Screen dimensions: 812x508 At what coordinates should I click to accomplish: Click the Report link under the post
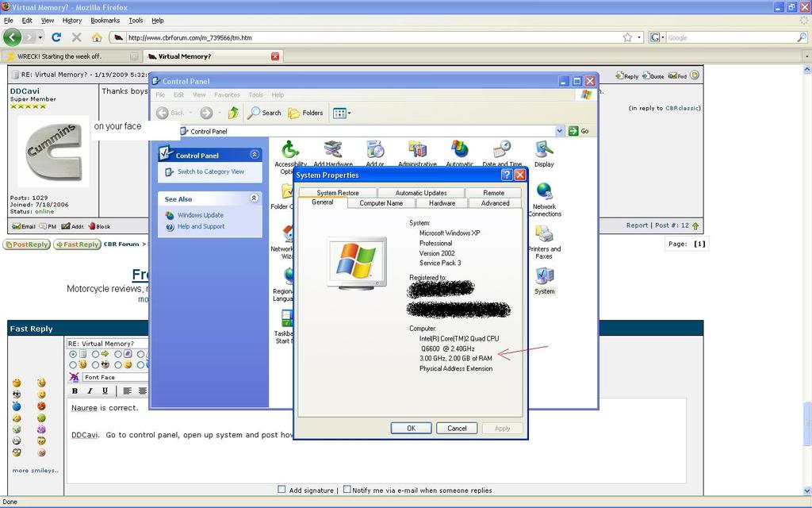tap(637, 225)
